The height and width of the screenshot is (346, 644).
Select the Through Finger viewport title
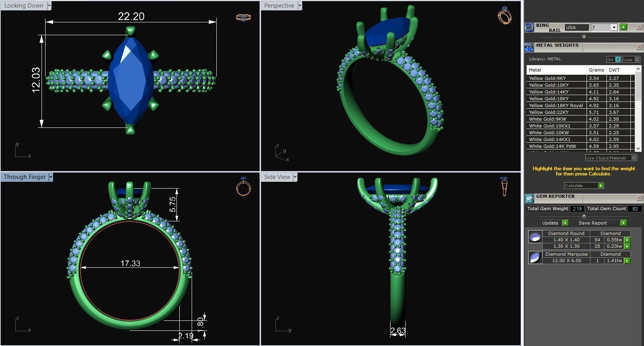(25, 177)
